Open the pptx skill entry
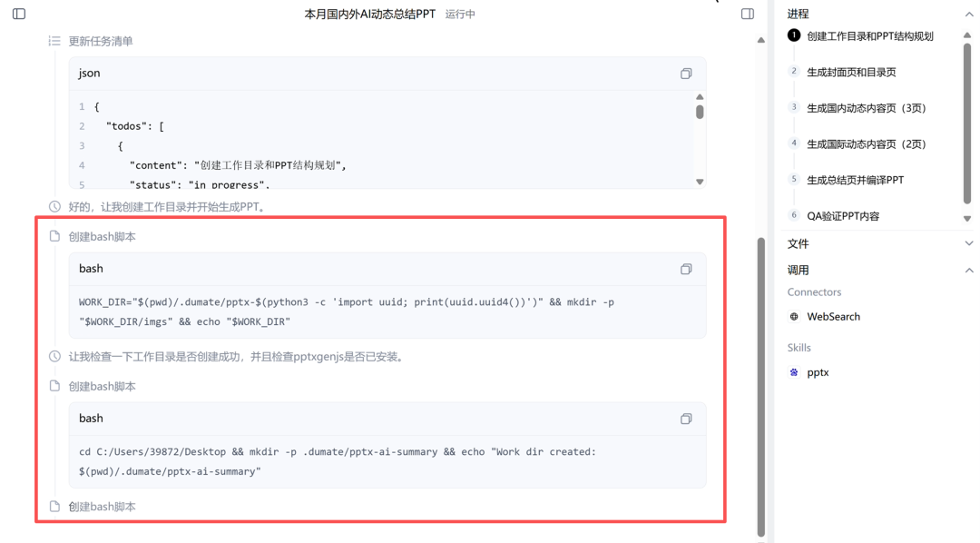Screen dimensions: 980x543 coord(818,372)
